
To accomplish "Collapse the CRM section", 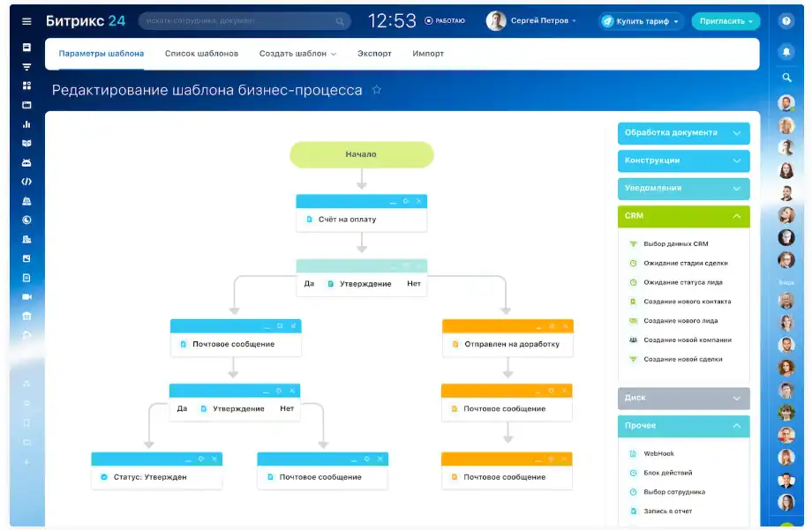I will click(x=683, y=216).
